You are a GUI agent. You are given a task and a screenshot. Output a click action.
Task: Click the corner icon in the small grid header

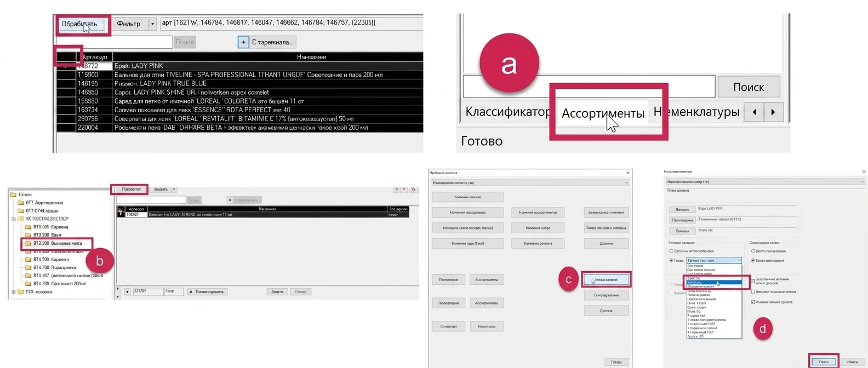pos(121,209)
